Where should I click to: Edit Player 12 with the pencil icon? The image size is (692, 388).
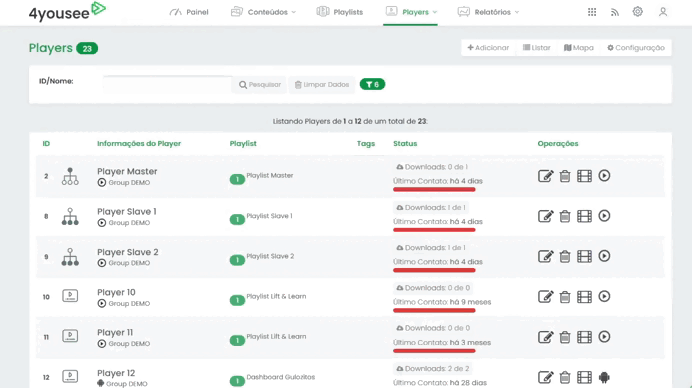click(545, 377)
